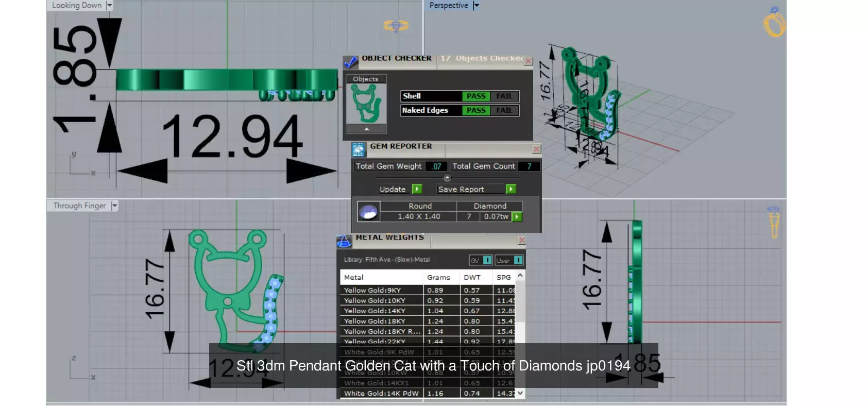
Task: Open the Looking Down viewport dropdown
Action: coord(109,5)
